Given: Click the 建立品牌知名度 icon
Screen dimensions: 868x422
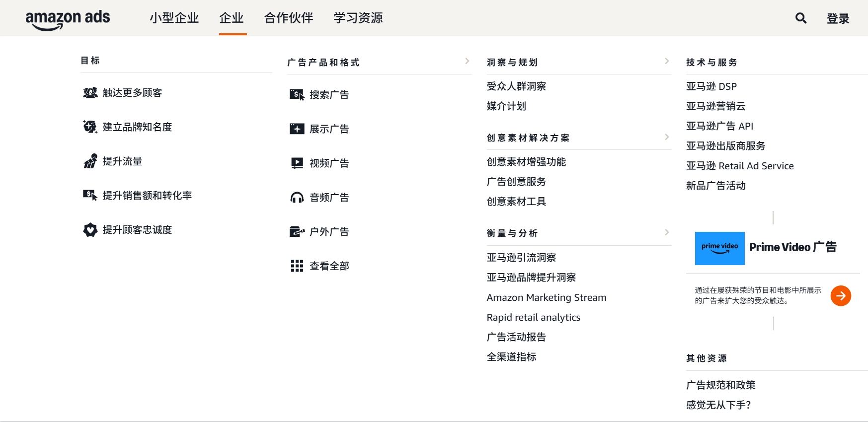Looking at the screenshot, I should tap(90, 127).
